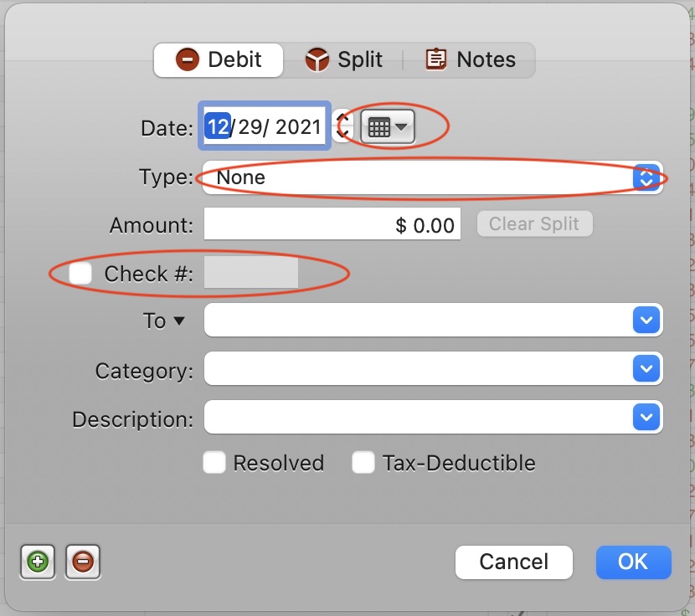Open the calendar date picker

pyautogui.click(x=388, y=126)
